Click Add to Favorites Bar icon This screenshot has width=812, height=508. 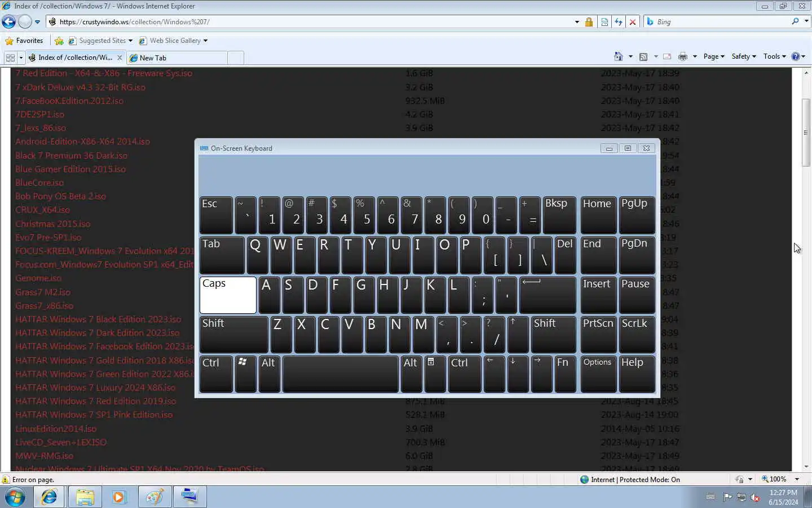(59, 41)
